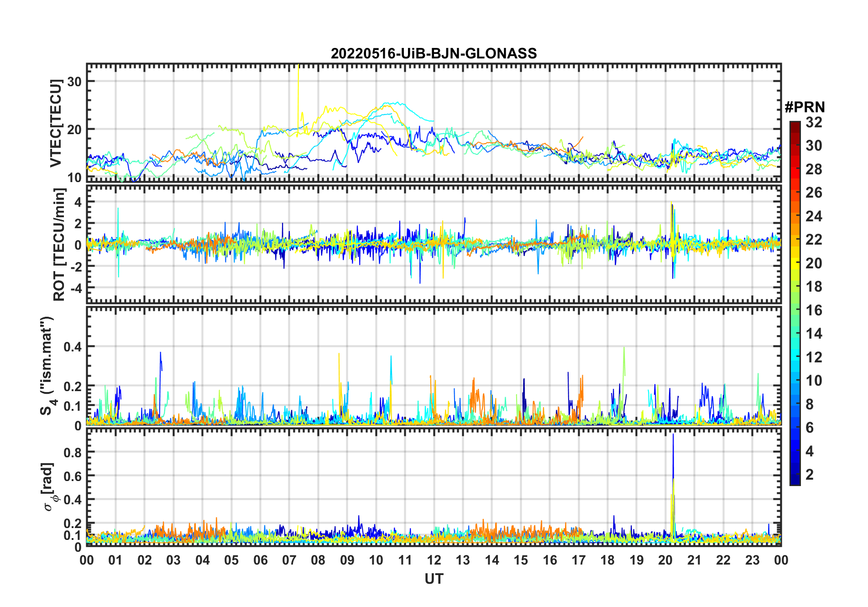The image size is (868, 607).
Task: Select the "09" UT hour tick label
Action: (347, 560)
